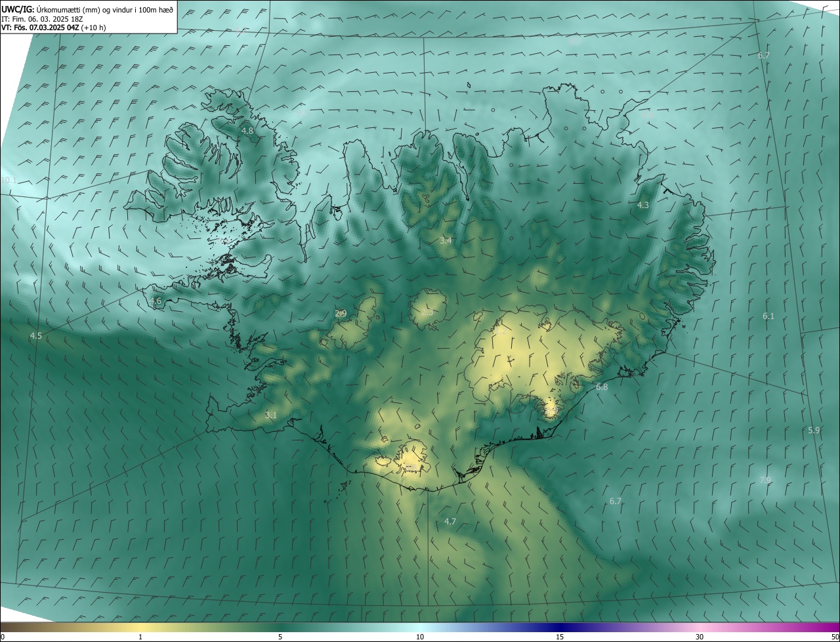The image size is (840, 642).
Task: Click the 4.6 value on the map
Action: [x=156, y=301]
